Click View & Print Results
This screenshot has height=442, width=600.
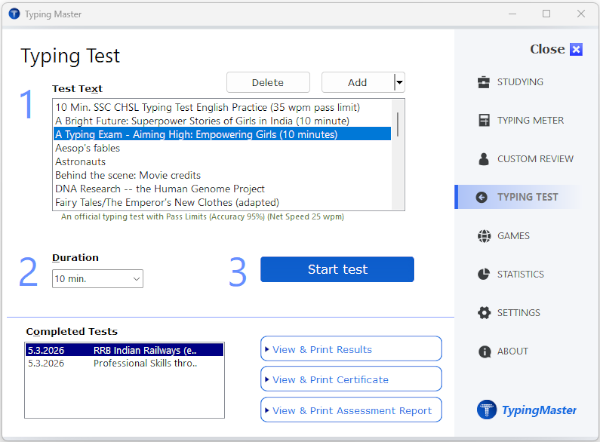[351, 349]
